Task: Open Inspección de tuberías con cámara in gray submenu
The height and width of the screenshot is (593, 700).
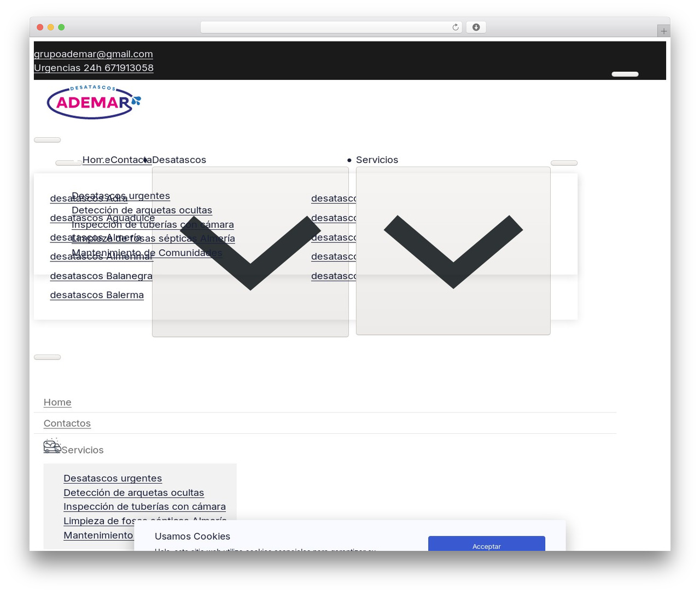Action: [144, 507]
